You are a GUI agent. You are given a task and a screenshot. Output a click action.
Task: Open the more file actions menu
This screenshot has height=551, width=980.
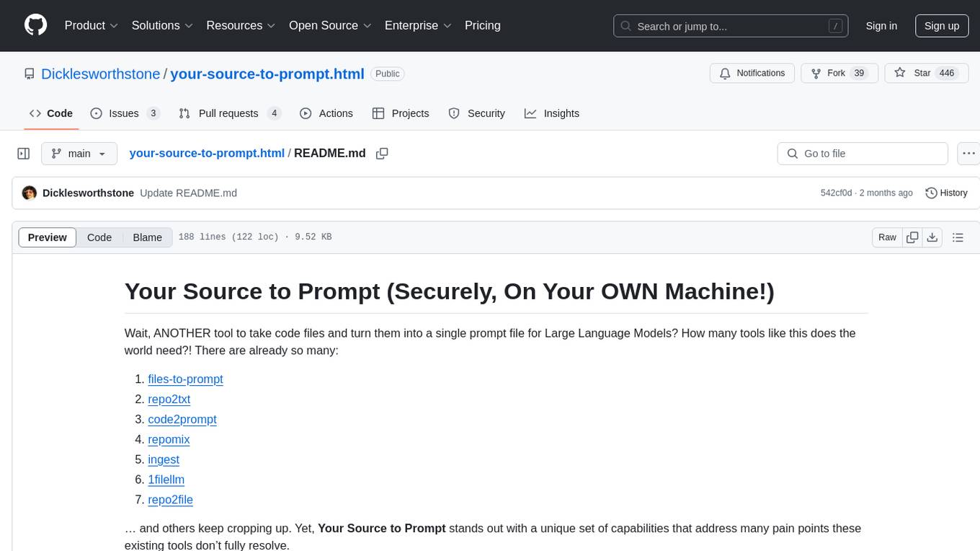[x=968, y=154]
